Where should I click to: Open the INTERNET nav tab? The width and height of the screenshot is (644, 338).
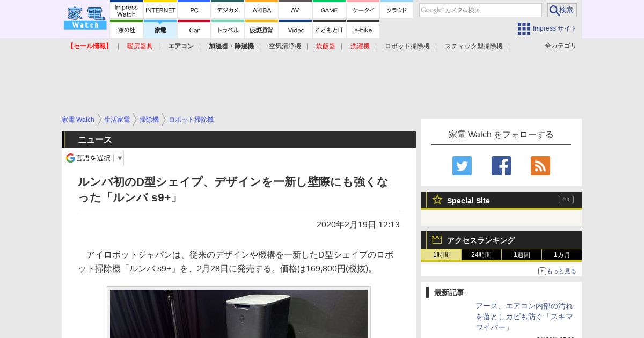coord(160,10)
